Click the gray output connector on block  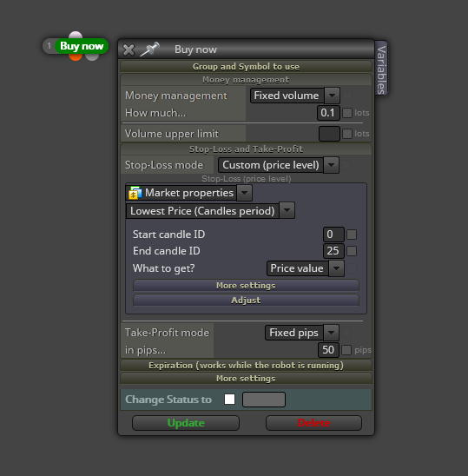[92, 56]
